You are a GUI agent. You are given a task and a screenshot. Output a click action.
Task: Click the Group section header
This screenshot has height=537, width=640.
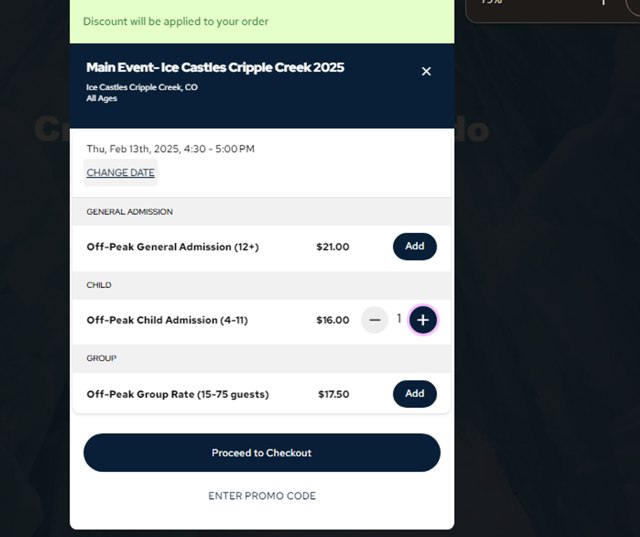coord(101,358)
